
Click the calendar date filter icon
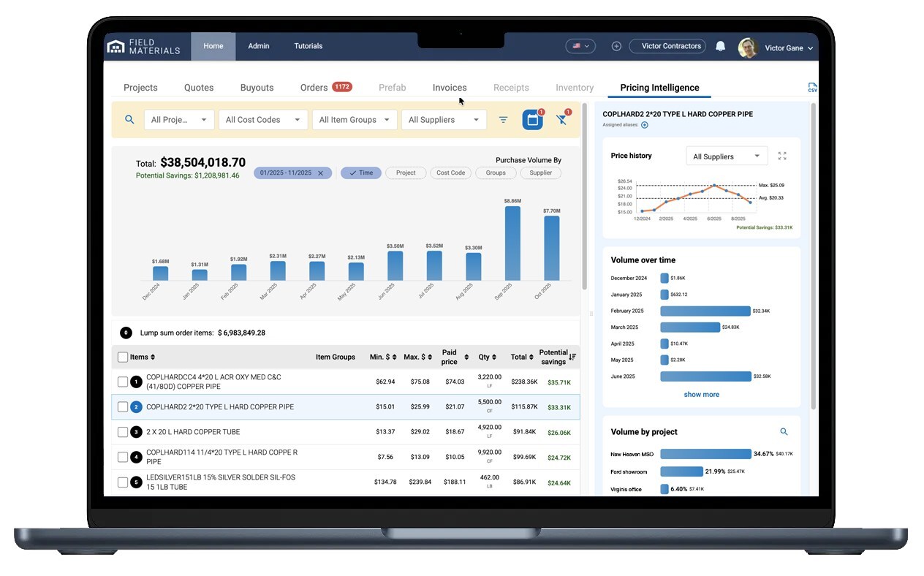(532, 120)
